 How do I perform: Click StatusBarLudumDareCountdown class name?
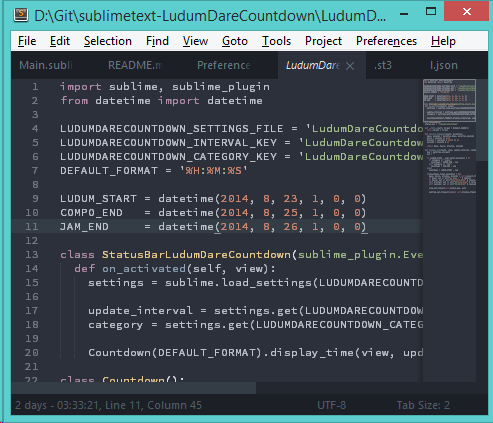click(196, 255)
